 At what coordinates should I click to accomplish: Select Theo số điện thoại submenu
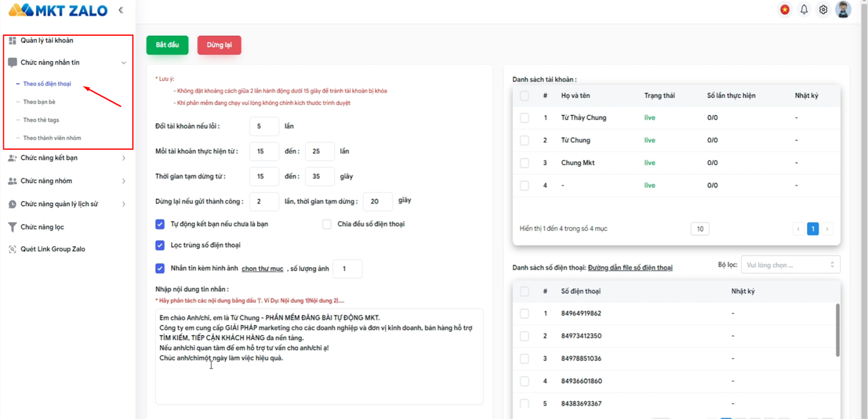tap(47, 83)
